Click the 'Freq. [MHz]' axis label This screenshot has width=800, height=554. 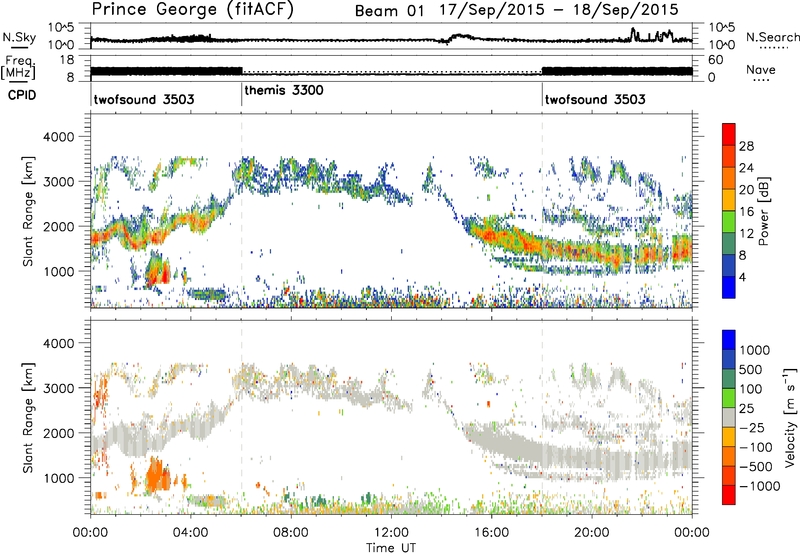(19, 68)
